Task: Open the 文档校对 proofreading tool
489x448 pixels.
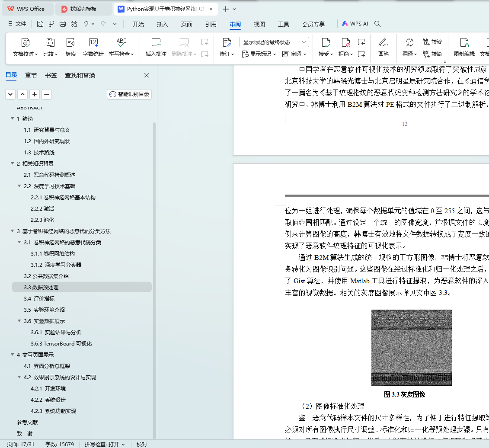Action: coord(25,47)
